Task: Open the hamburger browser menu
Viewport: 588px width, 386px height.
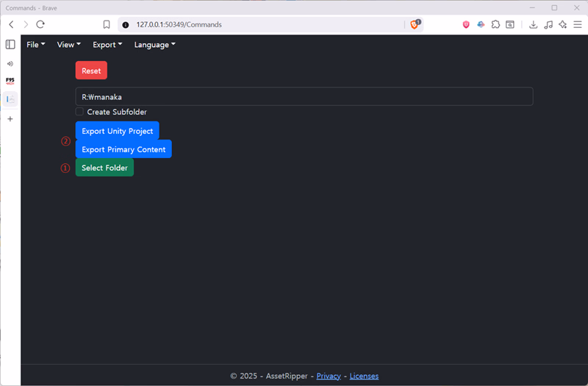Action: (577, 24)
